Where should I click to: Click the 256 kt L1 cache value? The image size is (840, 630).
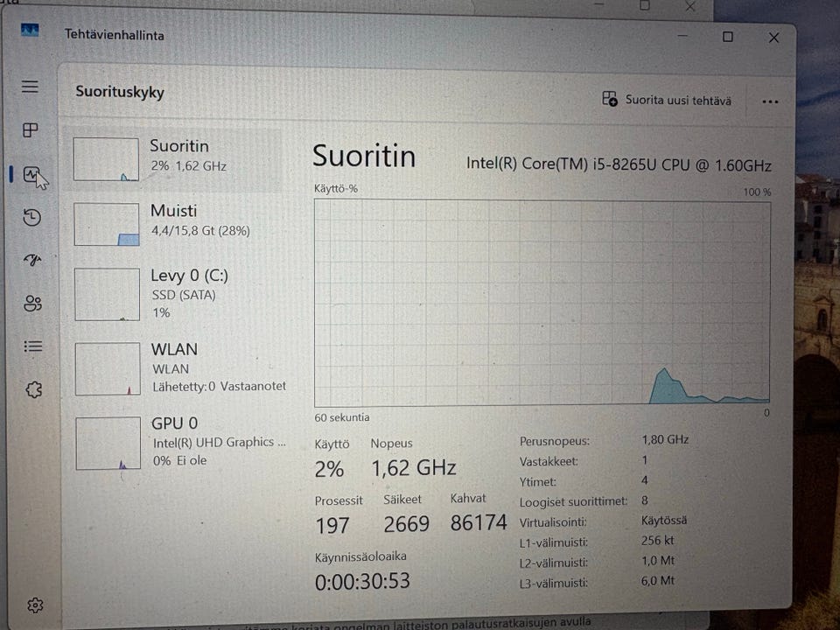(x=658, y=541)
